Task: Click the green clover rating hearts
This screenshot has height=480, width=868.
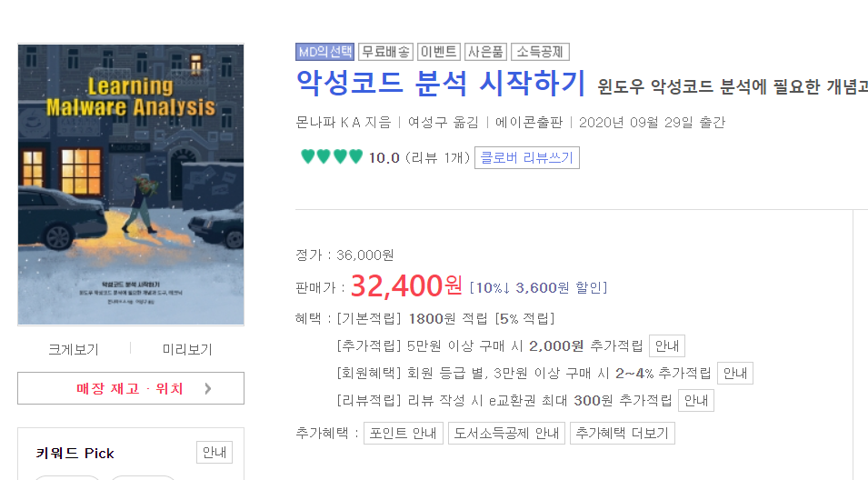Action: [332, 156]
